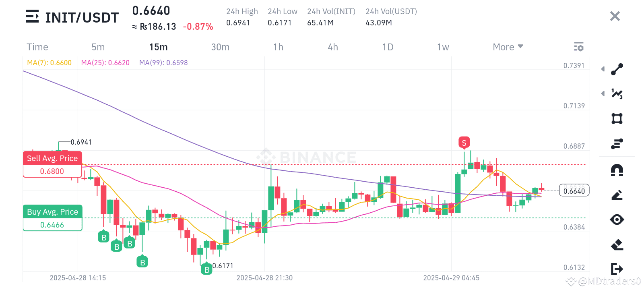Click the order lines adjustment icon
The height and width of the screenshot is (290, 644).
617,143
